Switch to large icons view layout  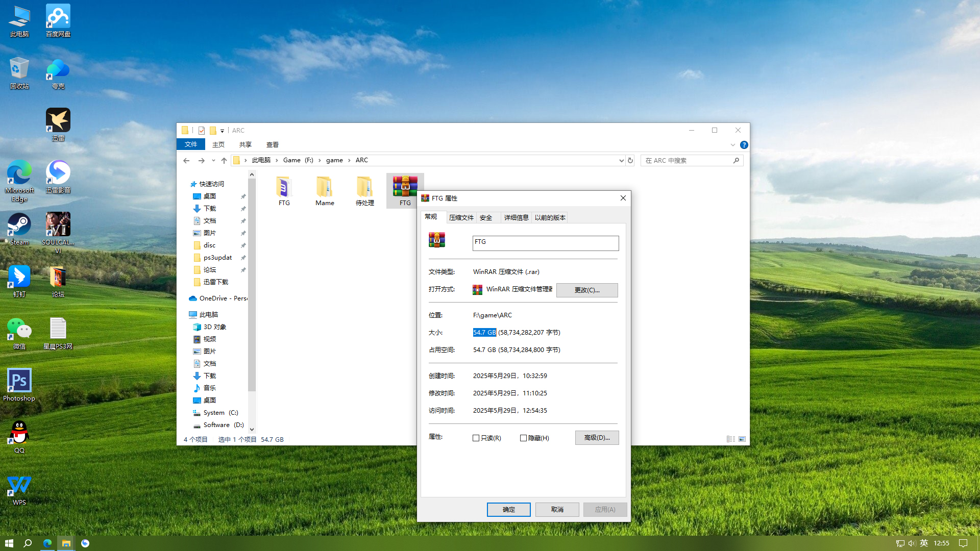tap(742, 439)
